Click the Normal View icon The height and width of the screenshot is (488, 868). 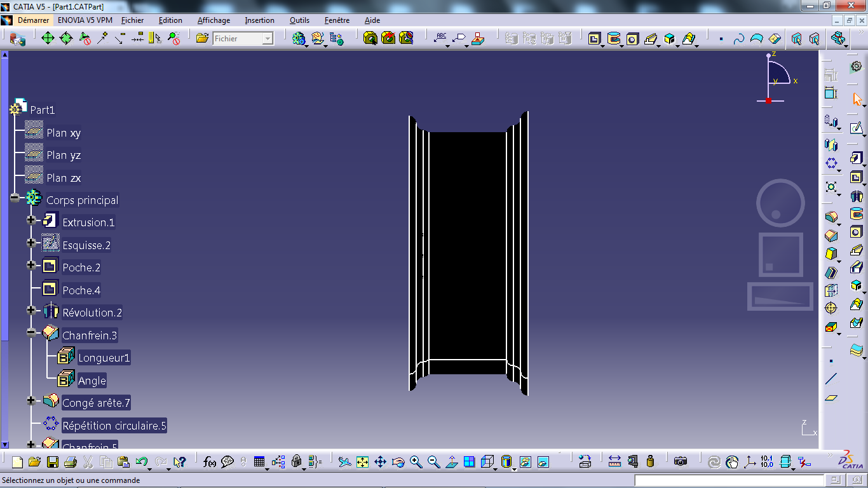(x=451, y=462)
